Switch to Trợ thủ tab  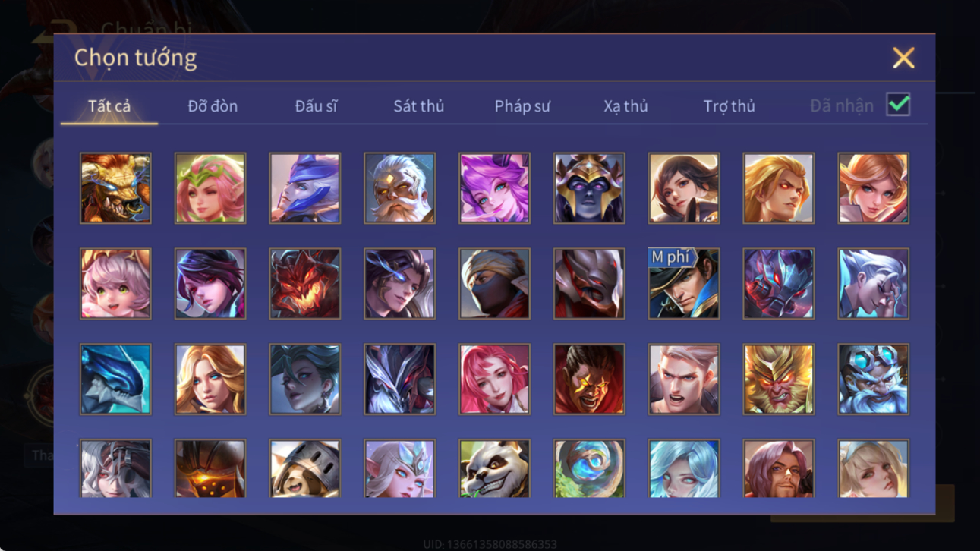(729, 106)
